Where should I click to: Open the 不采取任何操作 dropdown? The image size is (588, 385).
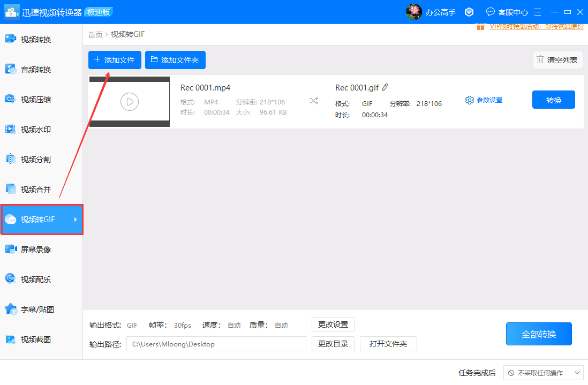pyautogui.click(x=544, y=373)
